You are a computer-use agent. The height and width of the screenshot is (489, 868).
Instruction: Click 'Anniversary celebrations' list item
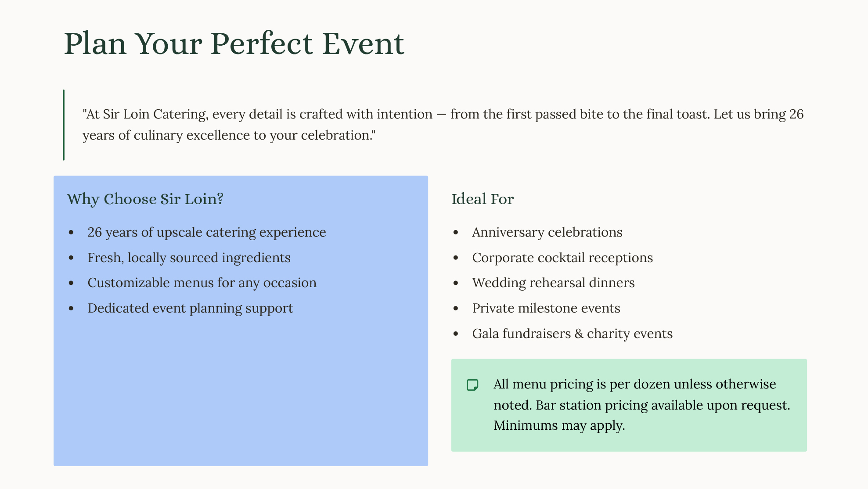[547, 232]
